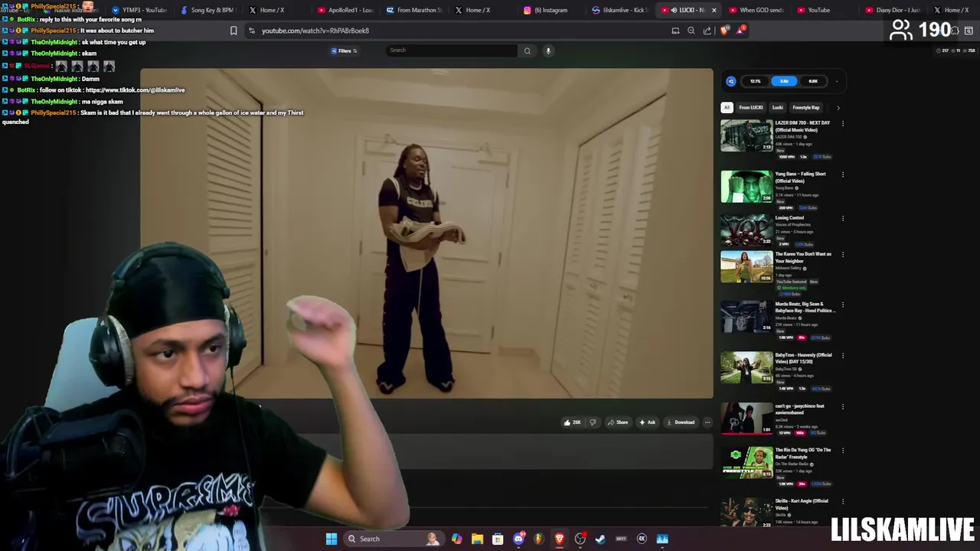Open Copilot from the taskbar
The height and width of the screenshot is (551, 980).
pyautogui.click(x=456, y=539)
